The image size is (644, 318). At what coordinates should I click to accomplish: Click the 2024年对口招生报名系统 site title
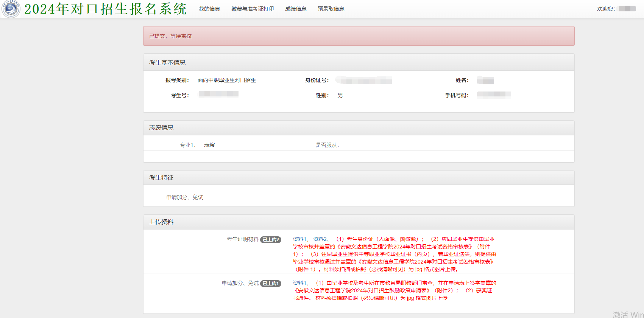pyautogui.click(x=105, y=9)
